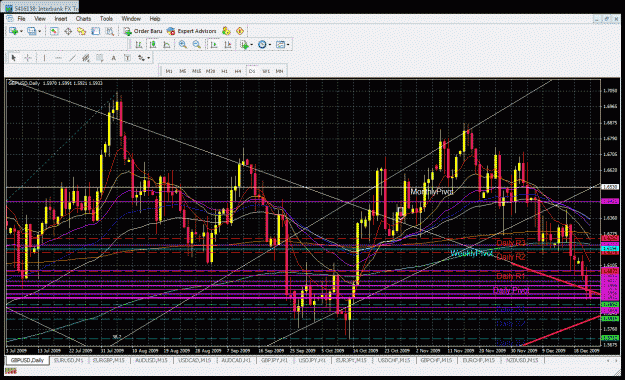Open the Navigator folder icon
The image size is (625, 380).
(x=82, y=31)
